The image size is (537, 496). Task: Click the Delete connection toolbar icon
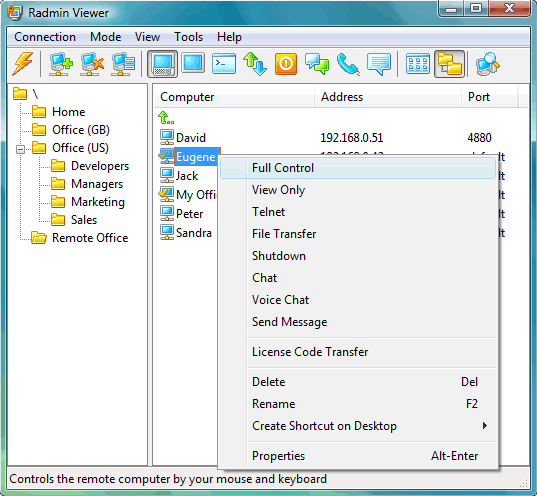click(x=92, y=64)
